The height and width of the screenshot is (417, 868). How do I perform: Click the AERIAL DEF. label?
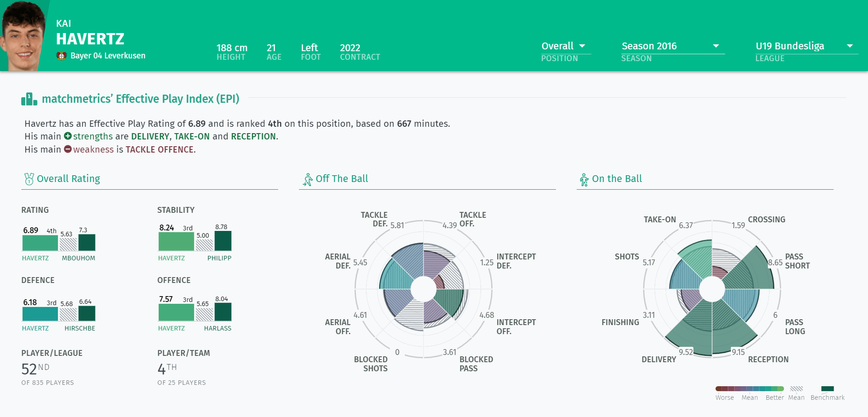click(x=338, y=261)
